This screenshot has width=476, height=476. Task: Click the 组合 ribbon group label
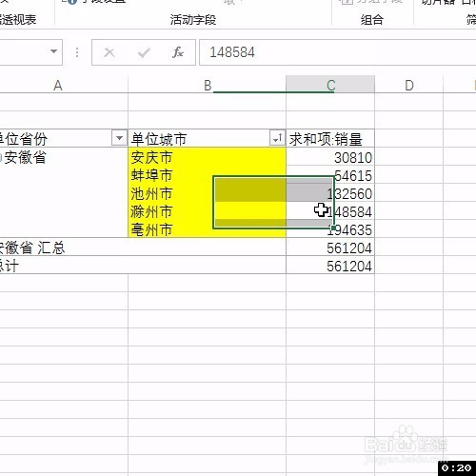coord(372,20)
